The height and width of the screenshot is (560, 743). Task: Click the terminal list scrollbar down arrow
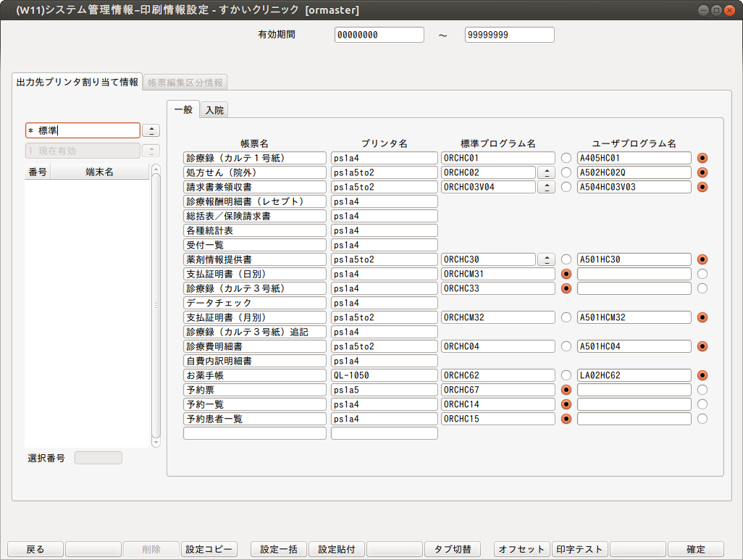pos(156,443)
